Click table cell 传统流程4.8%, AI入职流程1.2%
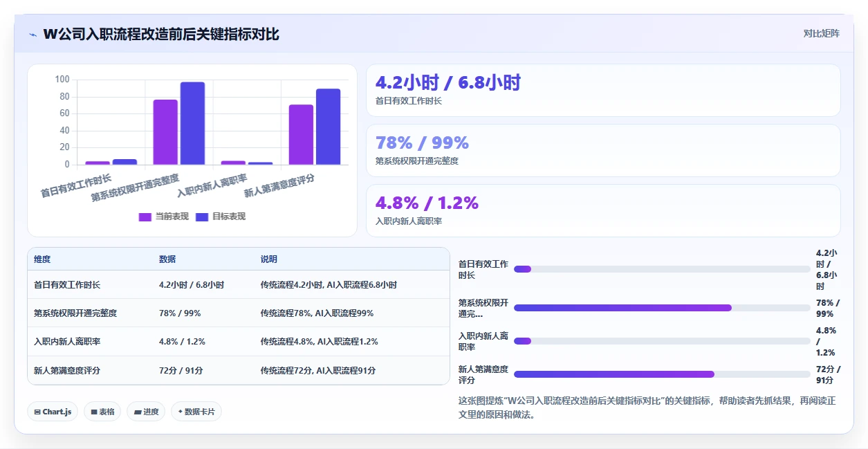 click(319, 342)
